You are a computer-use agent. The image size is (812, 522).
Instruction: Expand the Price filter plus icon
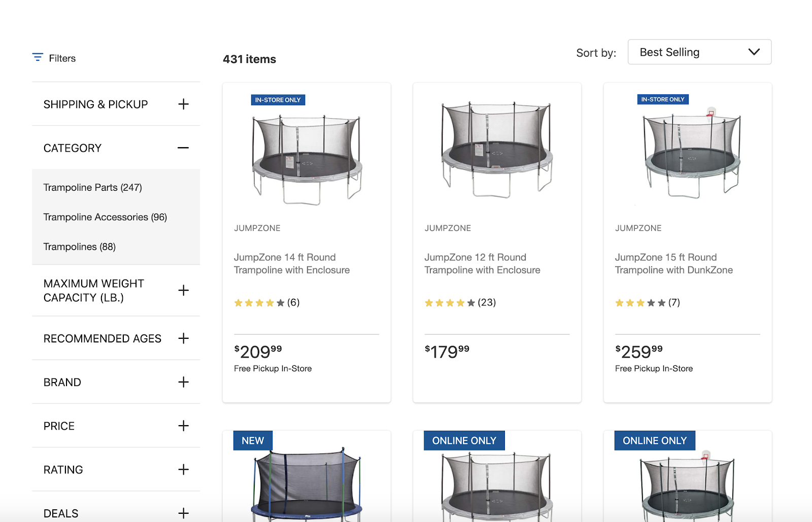183,426
